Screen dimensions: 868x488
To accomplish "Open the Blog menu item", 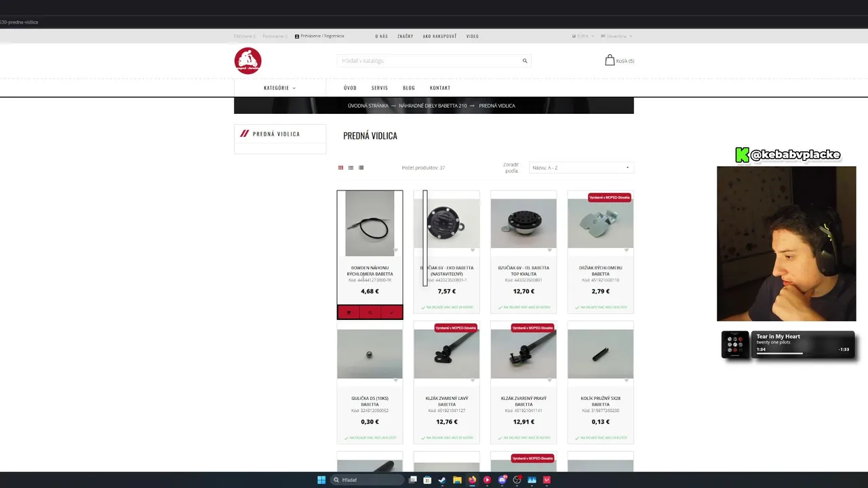I will coord(409,87).
